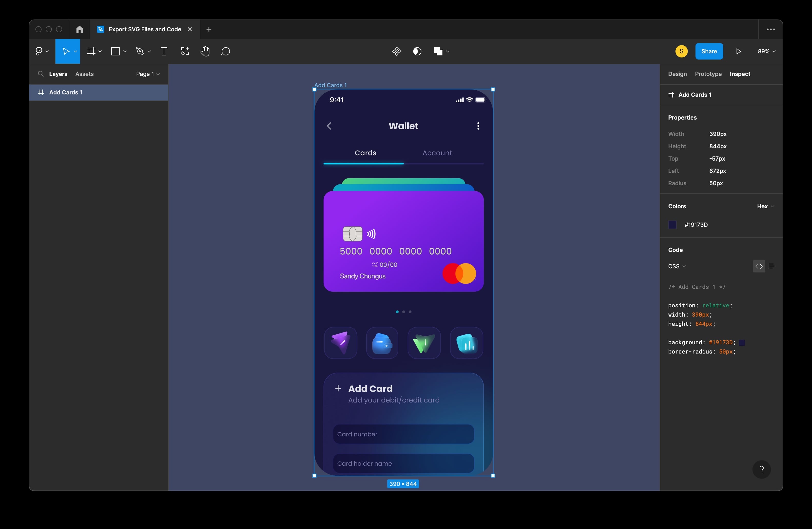Start presentation with the Play button
Viewport: 812px width, 529px height.
(739, 51)
